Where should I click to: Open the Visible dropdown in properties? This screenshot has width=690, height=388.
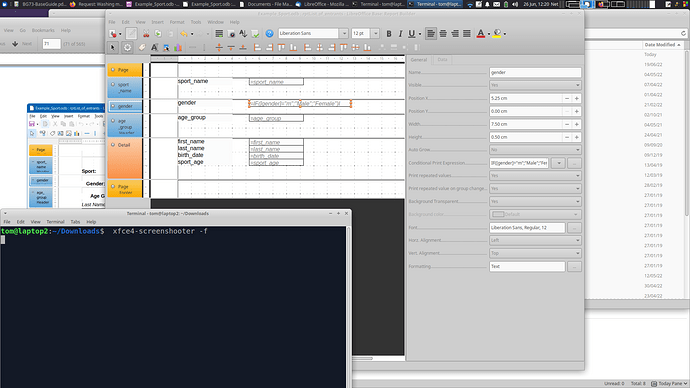535,85
